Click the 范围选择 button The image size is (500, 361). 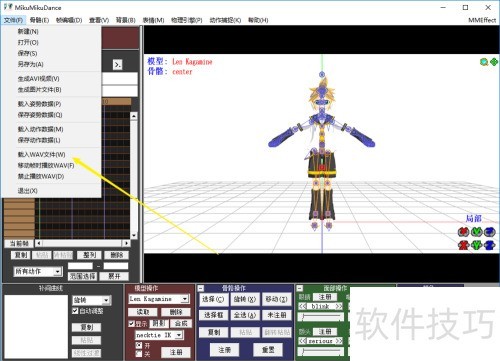[82, 276]
